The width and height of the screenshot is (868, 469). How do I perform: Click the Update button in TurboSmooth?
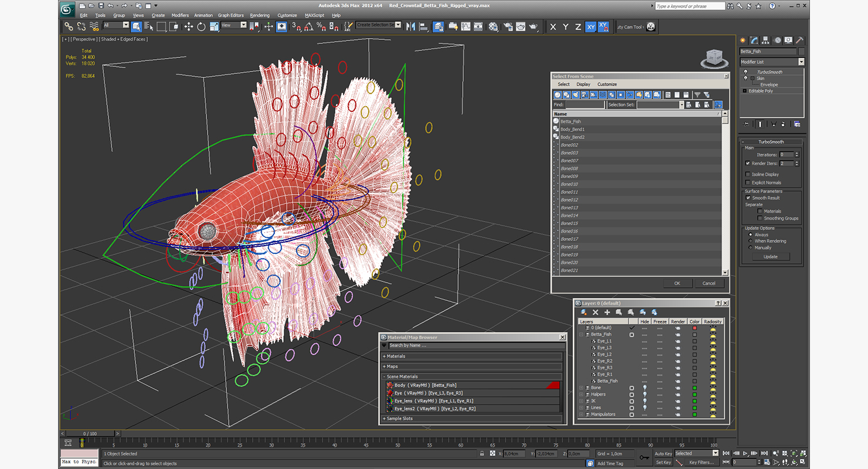coord(770,257)
